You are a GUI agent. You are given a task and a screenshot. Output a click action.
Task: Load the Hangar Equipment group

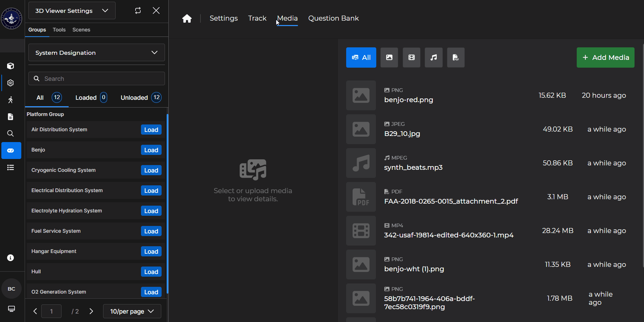coord(151,252)
